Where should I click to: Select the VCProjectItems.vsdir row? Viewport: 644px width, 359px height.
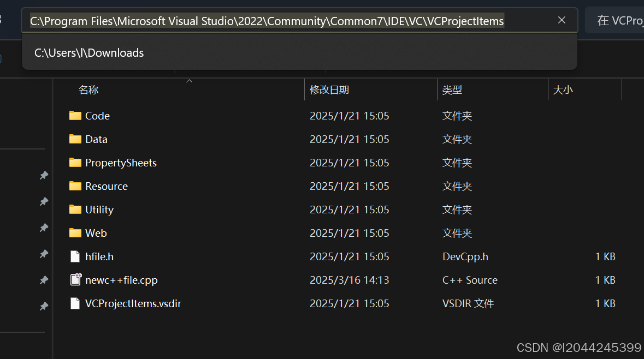click(x=133, y=303)
